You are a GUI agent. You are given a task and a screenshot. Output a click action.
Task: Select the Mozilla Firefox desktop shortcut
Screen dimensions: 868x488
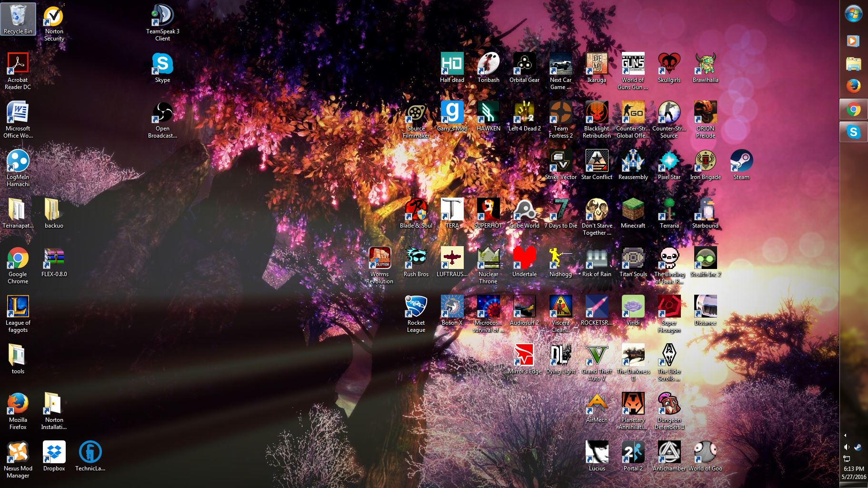pos(18,411)
